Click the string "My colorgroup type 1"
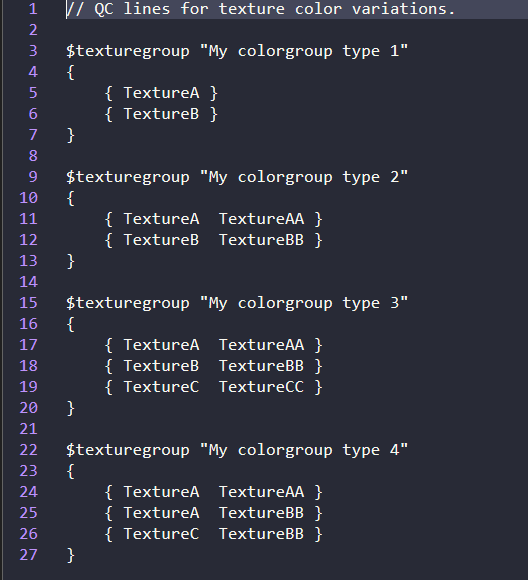The height and width of the screenshot is (580, 528). [x=303, y=51]
